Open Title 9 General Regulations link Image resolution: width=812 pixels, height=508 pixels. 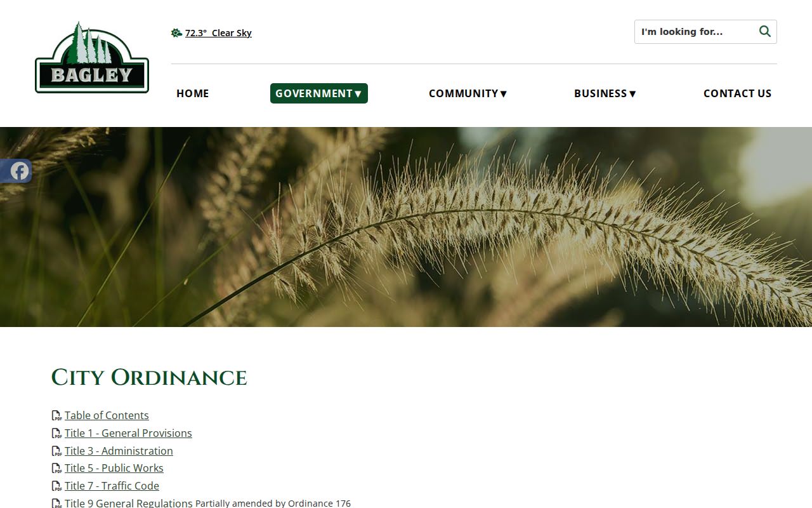point(128,503)
